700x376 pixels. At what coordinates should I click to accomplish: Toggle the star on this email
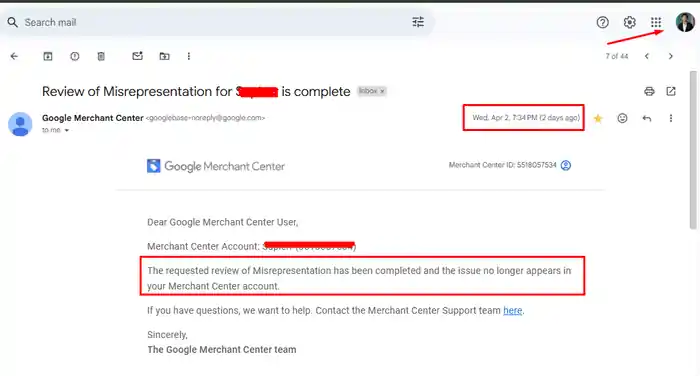598,118
